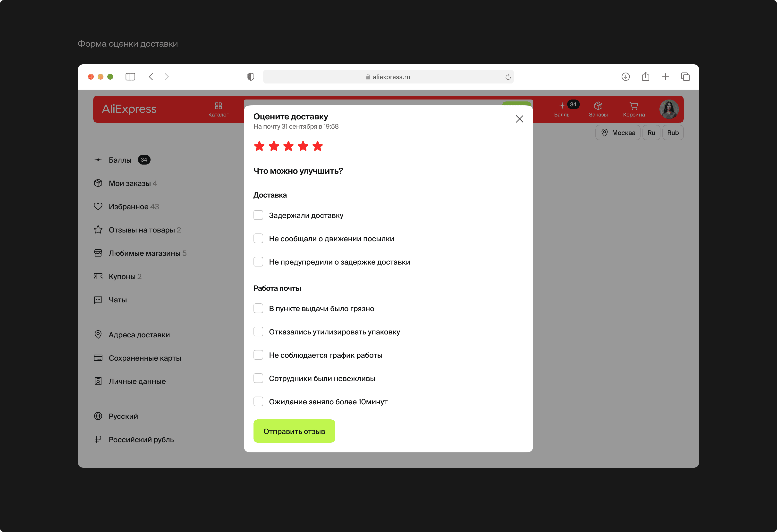Viewport: 777px width, 532px height.
Task: Click the globe icon beside Русский
Action: [x=98, y=416]
